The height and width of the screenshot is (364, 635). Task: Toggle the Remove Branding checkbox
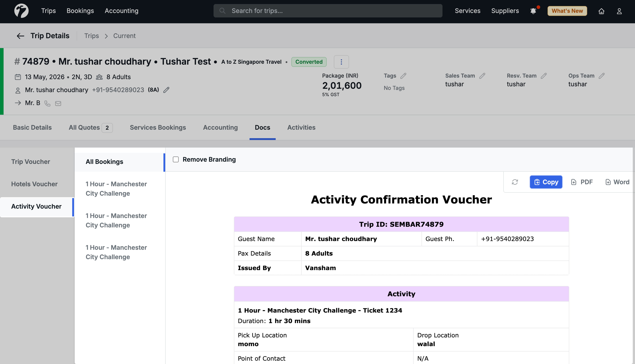click(176, 160)
